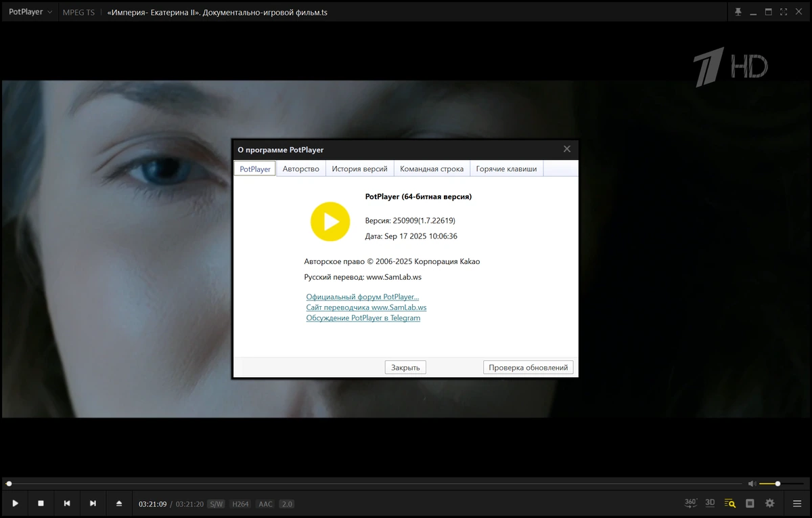Click the current time 03:21:09
This screenshot has width=812, height=518.
pos(153,504)
